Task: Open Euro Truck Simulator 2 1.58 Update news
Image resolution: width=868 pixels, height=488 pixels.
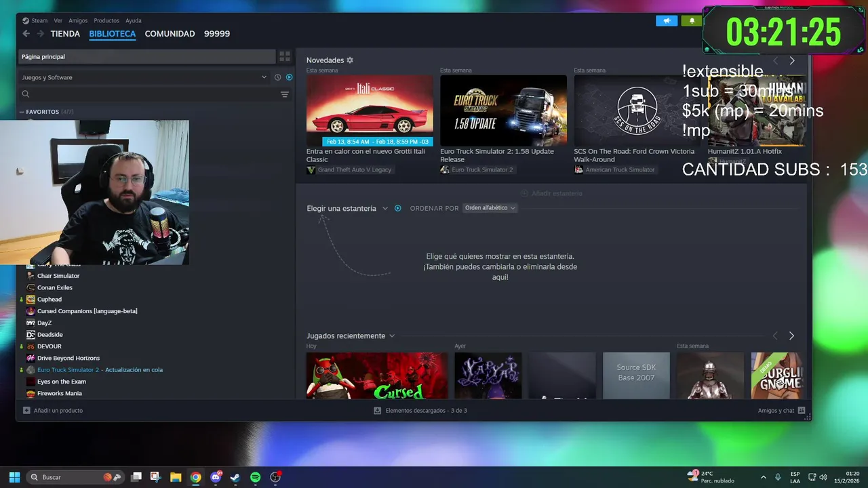Action: click(503, 110)
